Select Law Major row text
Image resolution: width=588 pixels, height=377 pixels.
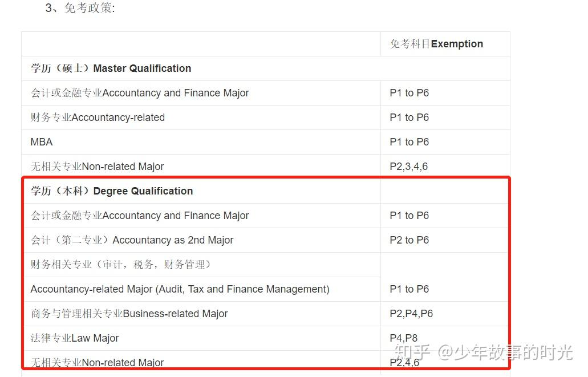click(75, 338)
